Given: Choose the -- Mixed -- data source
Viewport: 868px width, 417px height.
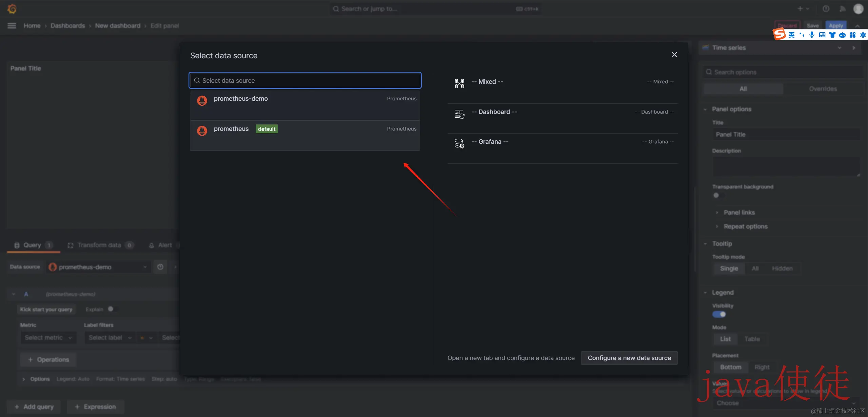Looking at the screenshot, I should coord(563,88).
